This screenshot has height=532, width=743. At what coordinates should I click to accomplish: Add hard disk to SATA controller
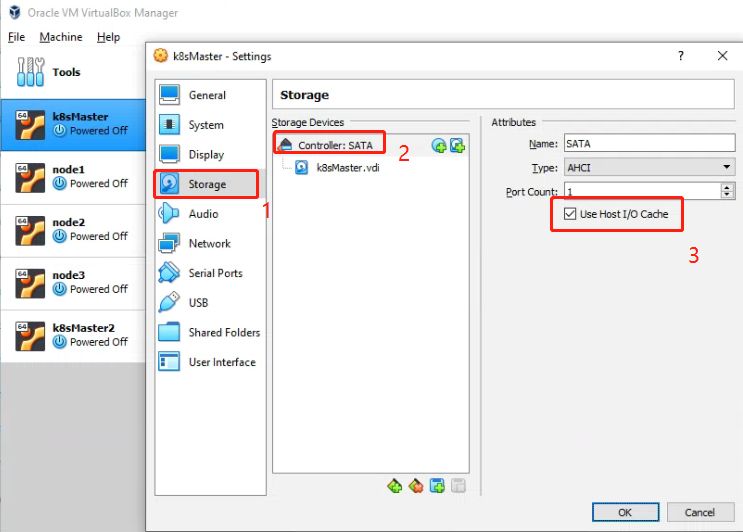click(457, 145)
